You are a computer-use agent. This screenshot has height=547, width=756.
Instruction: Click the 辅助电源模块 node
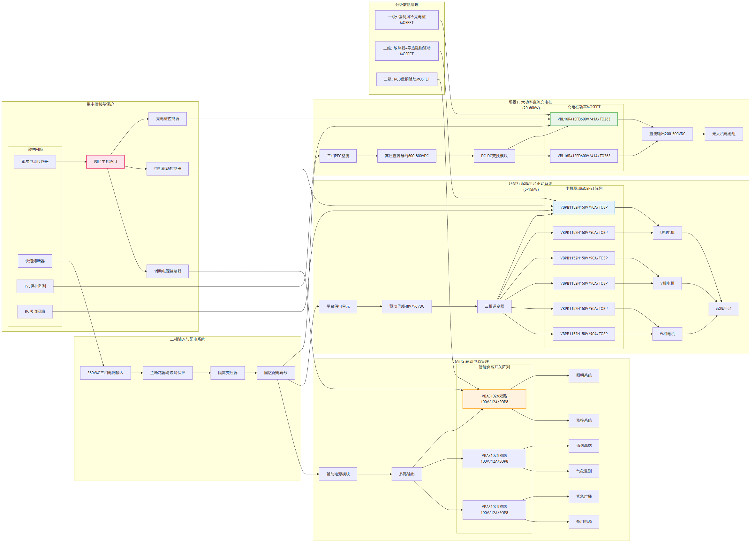point(338,474)
